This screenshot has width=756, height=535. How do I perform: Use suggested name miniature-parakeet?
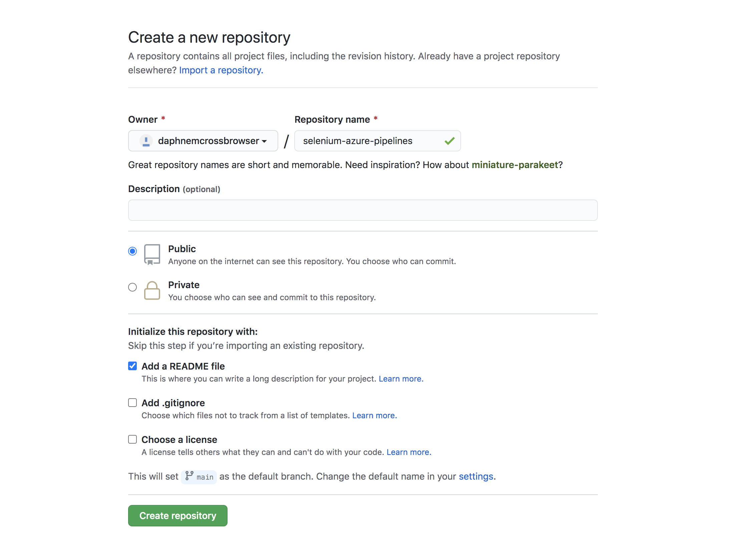pyautogui.click(x=514, y=165)
